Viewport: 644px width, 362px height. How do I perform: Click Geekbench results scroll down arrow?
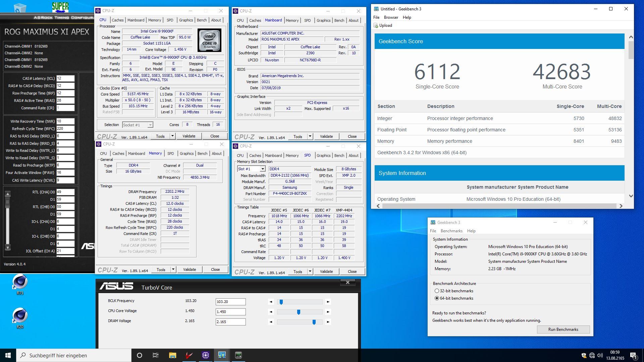(631, 196)
